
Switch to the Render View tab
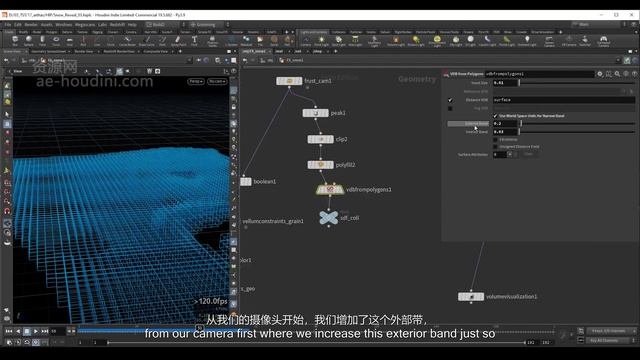84,51
